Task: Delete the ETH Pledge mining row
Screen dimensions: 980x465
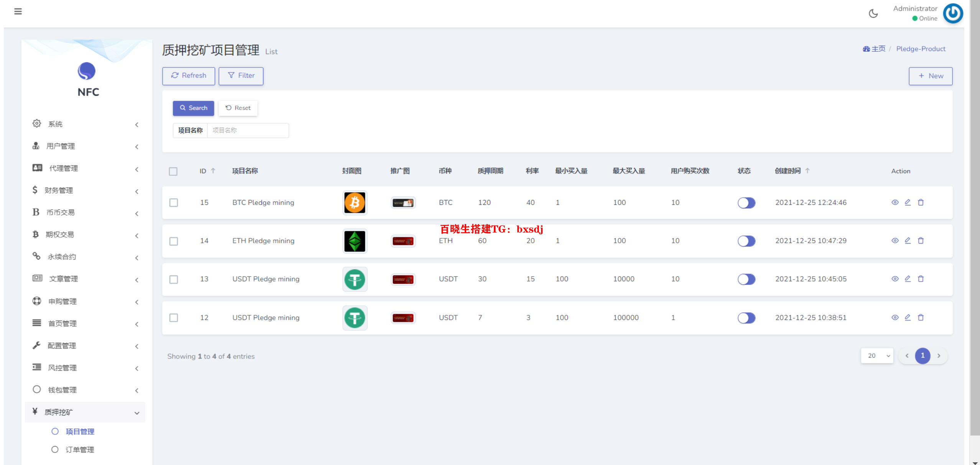Action: [921, 241]
